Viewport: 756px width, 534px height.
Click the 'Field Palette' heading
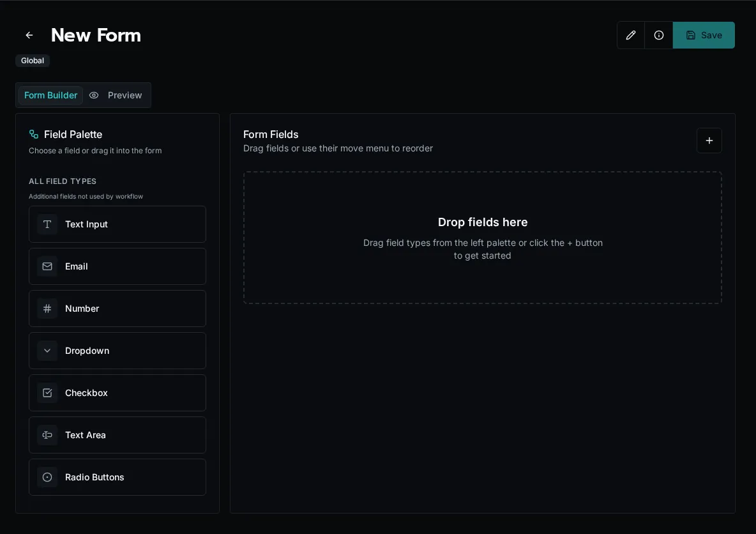coord(73,135)
